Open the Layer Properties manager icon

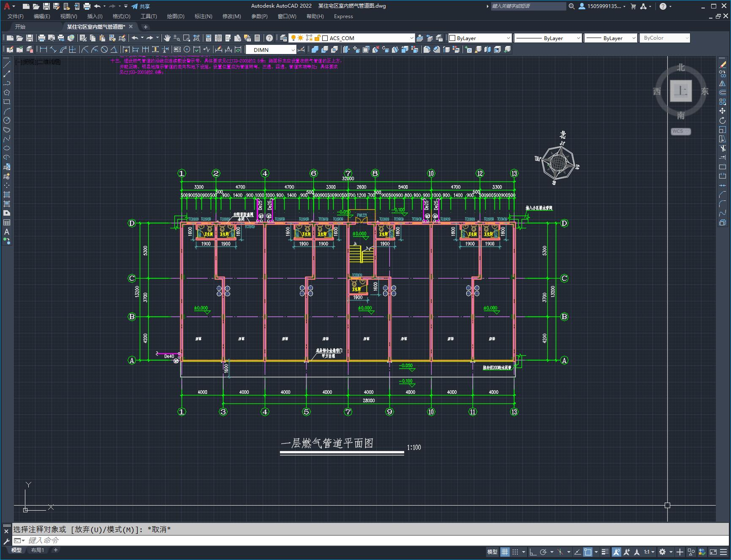click(x=283, y=38)
